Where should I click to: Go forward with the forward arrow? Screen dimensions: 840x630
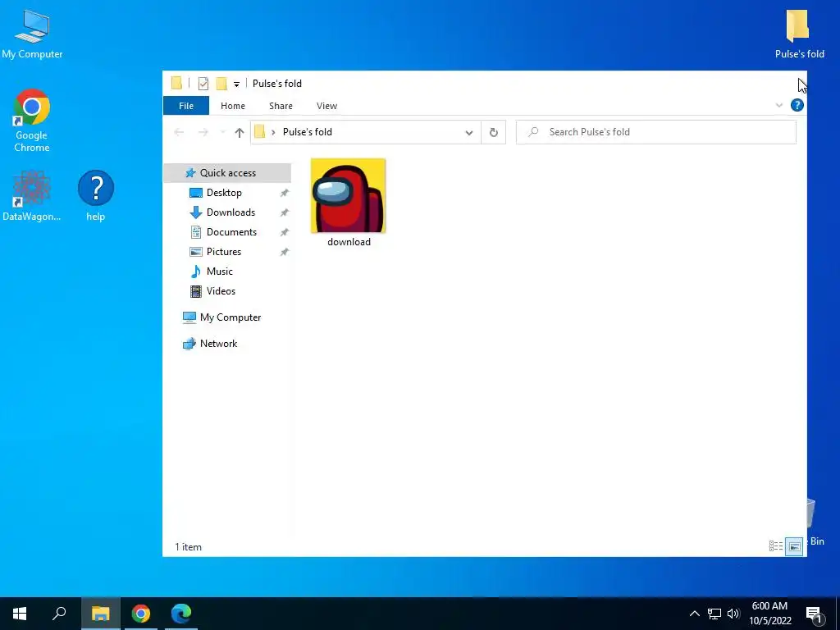(203, 132)
